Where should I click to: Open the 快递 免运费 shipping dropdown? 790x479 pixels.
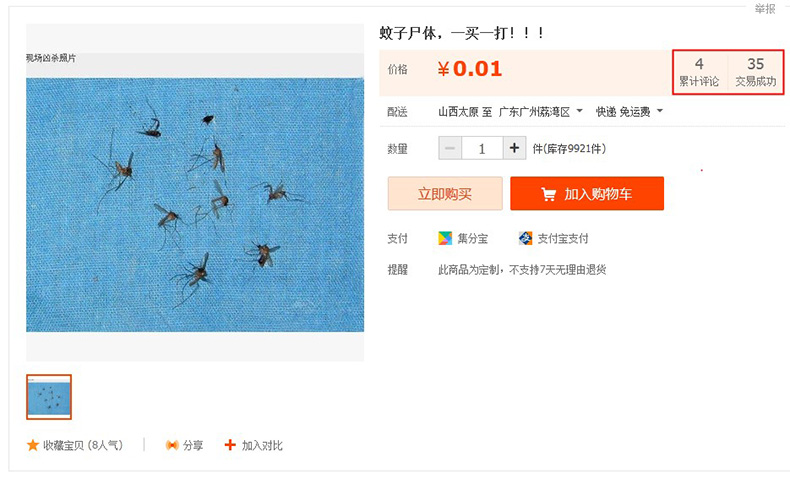coord(629,111)
